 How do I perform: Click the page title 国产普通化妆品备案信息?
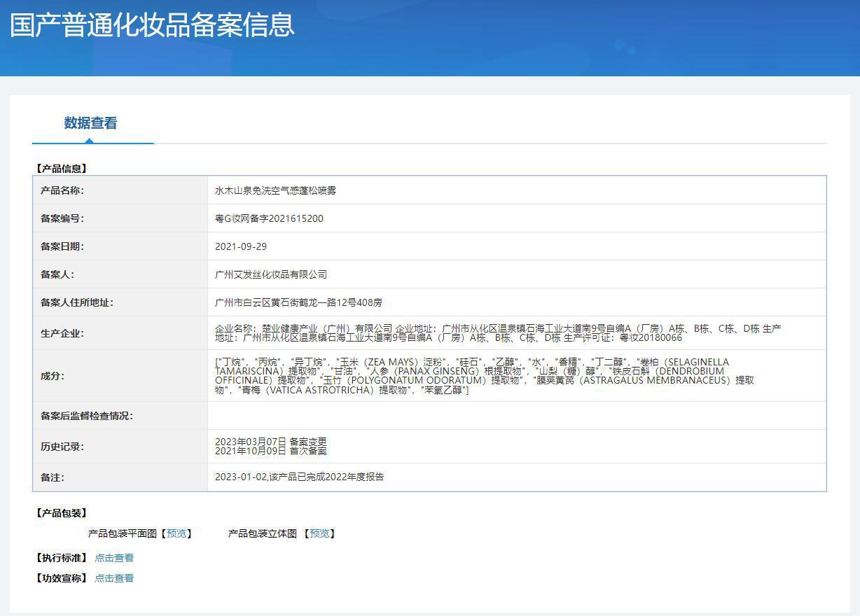(152, 24)
